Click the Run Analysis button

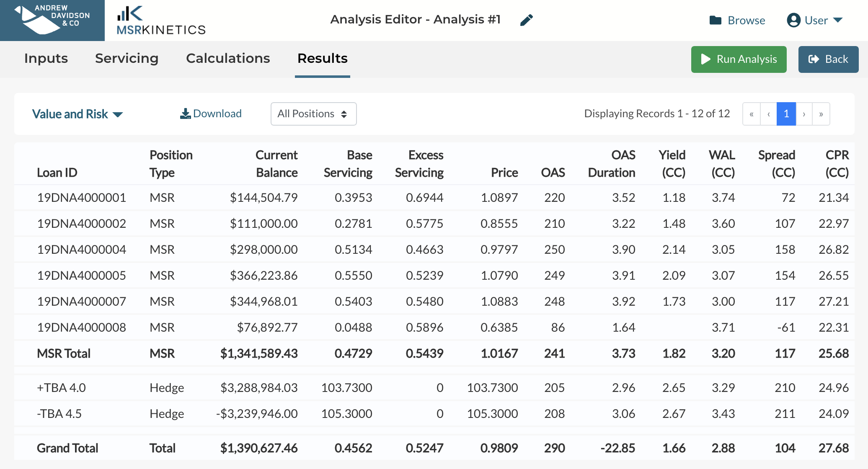[739, 59]
